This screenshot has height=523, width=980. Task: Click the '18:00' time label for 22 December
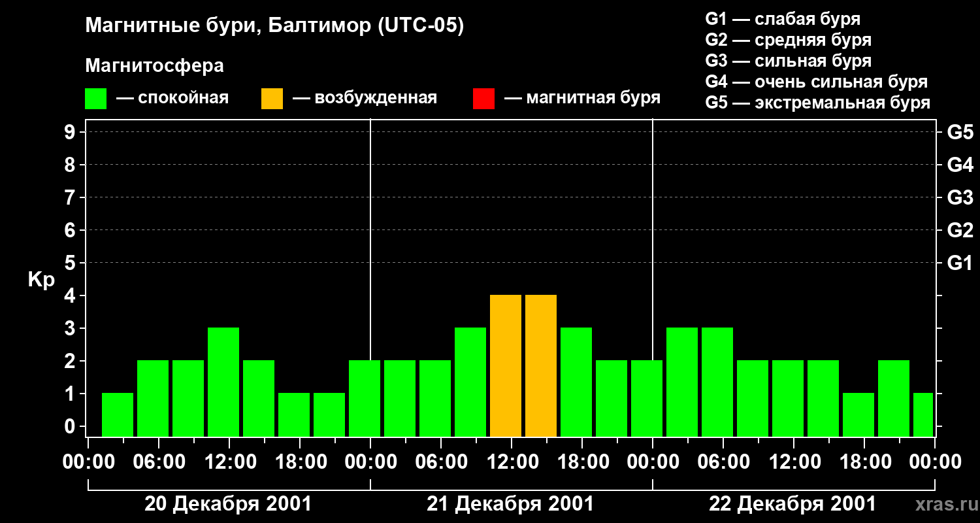coord(864,462)
